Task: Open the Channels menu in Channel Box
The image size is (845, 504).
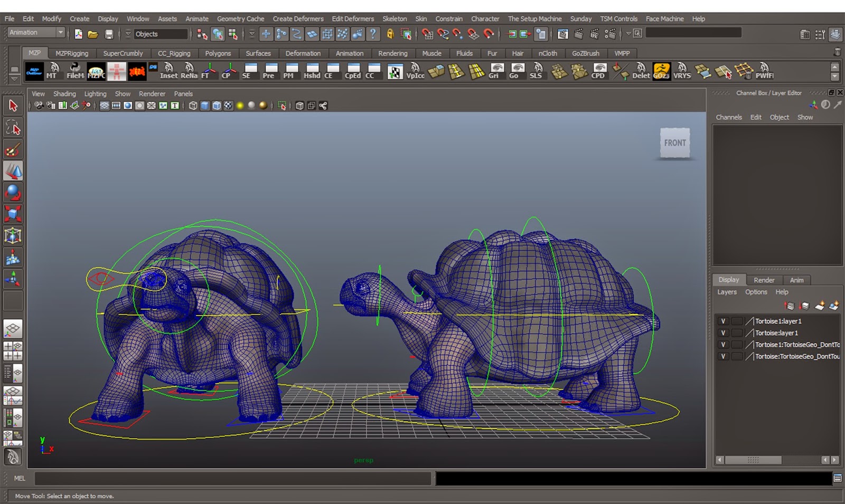Action: [x=729, y=117]
